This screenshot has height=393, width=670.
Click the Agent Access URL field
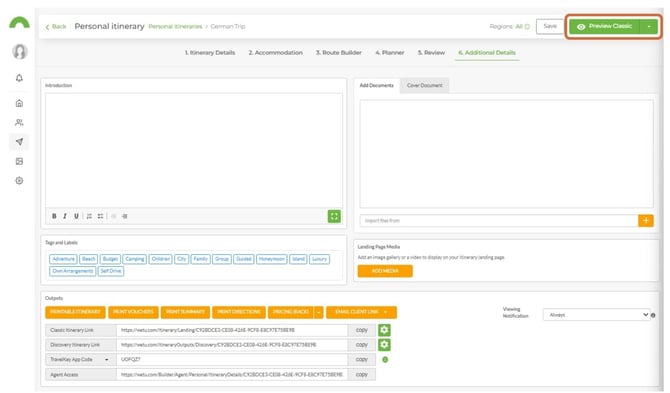[x=232, y=375]
